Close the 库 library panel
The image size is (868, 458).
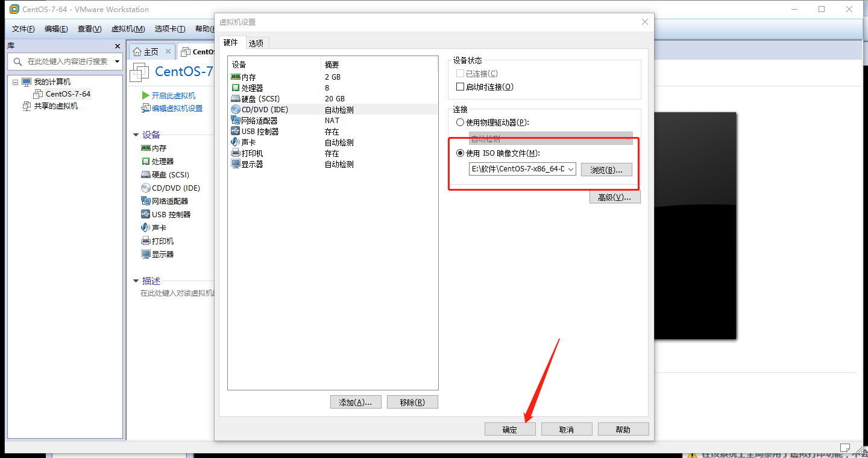click(x=117, y=46)
